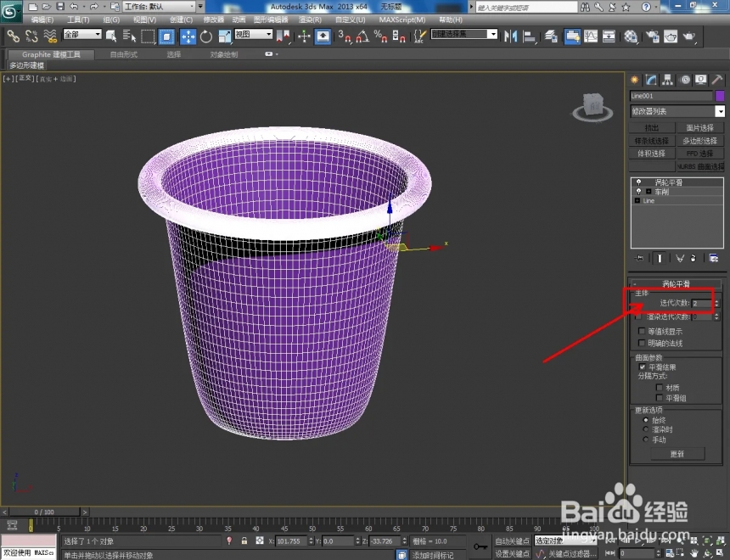Switch to the Create command panel tab
The image size is (730, 560).
coord(634,80)
